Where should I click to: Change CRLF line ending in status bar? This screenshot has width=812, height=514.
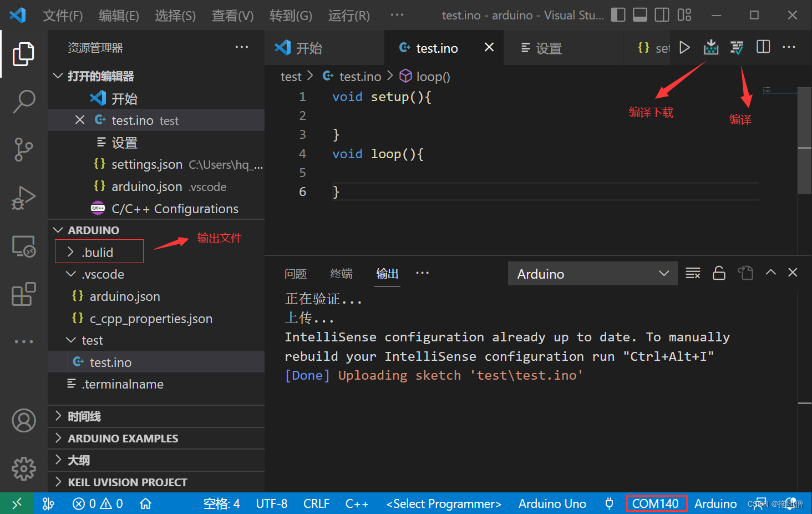point(316,503)
